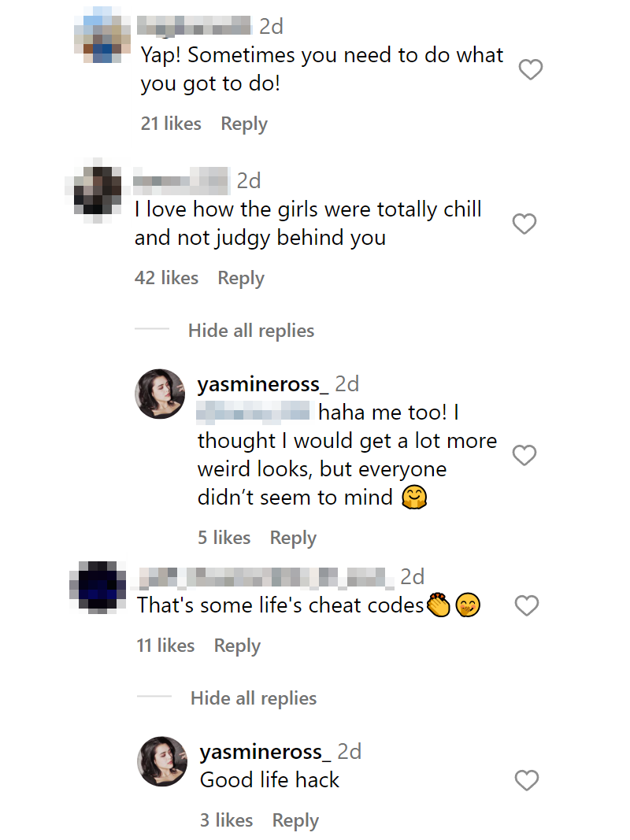Like the 'life's cheat codes' comment

(527, 606)
